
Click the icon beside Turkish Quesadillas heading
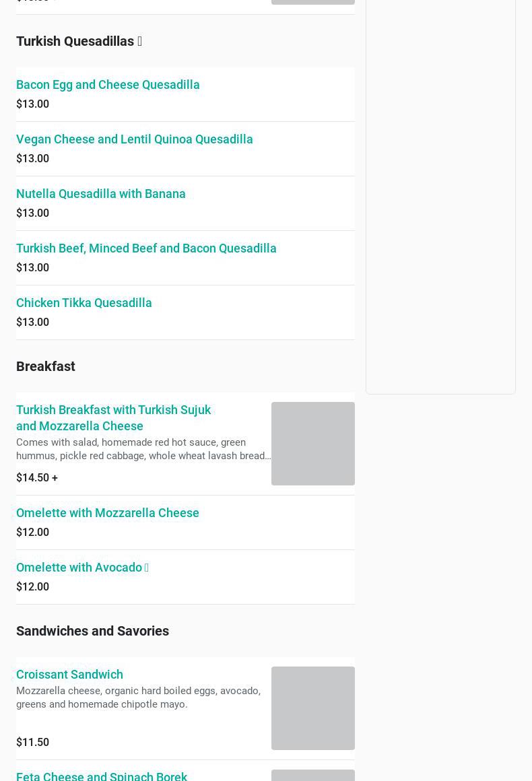139,42
